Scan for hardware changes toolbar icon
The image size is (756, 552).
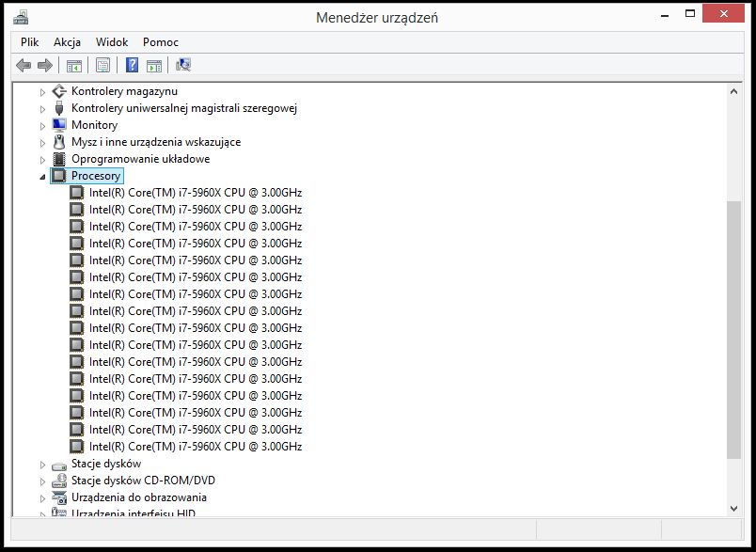[183, 65]
